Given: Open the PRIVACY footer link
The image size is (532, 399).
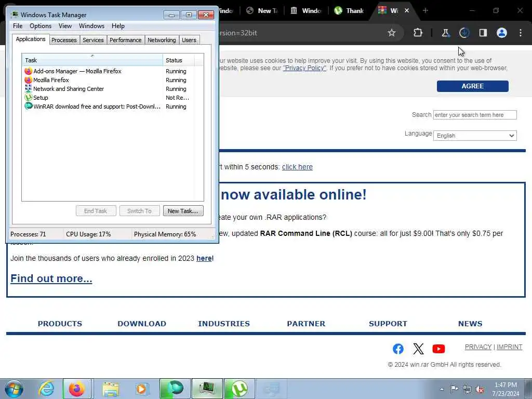Looking at the screenshot, I should click(x=478, y=347).
